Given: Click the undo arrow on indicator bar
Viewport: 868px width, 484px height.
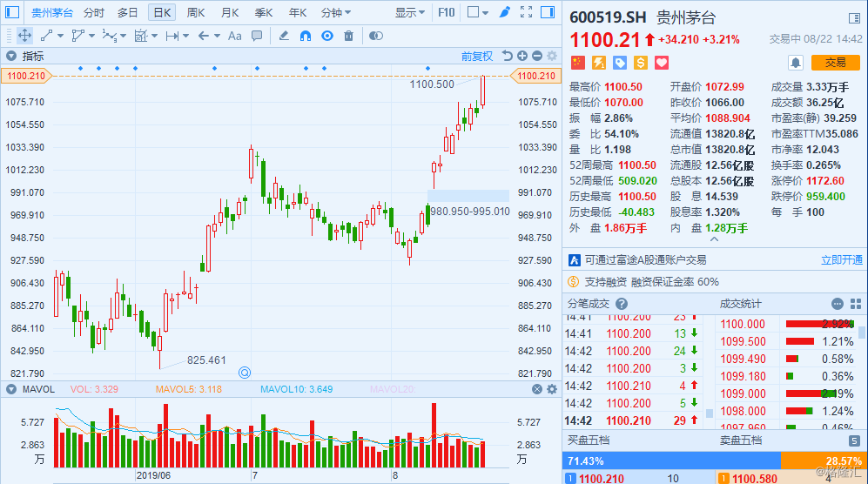Looking at the screenshot, I should point(507,56).
